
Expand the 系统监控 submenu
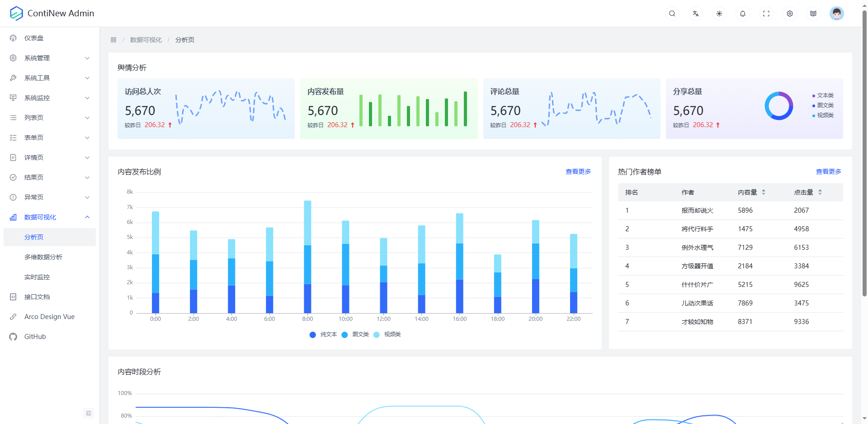[50, 98]
